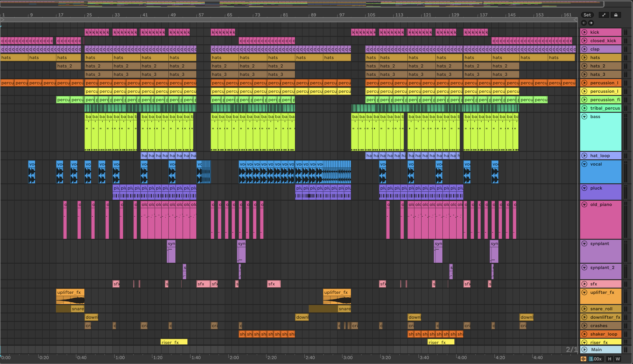The height and width of the screenshot is (364, 633).
Task: Unfold the clap track
Action: 585,49
